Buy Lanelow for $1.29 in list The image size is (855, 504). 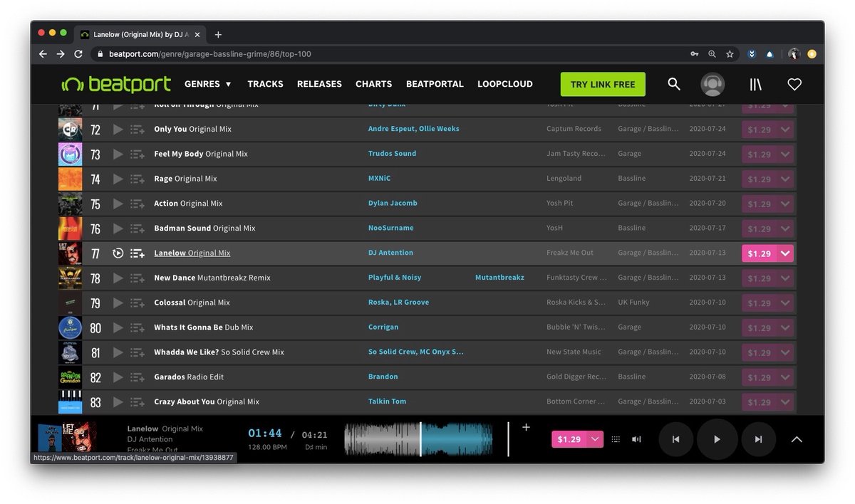point(760,253)
